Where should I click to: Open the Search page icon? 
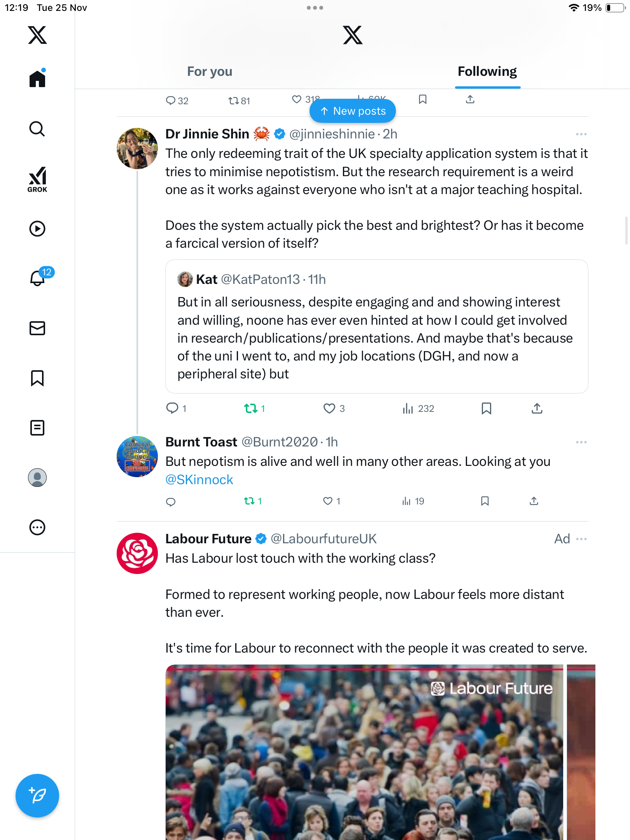37,129
